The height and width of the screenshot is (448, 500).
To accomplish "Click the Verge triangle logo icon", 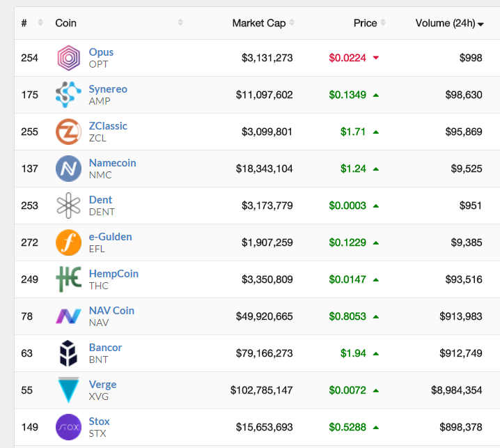I will pyautogui.click(x=68, y=390).
